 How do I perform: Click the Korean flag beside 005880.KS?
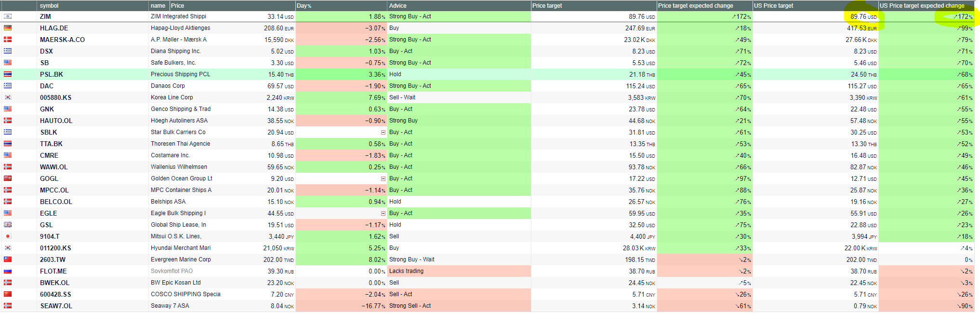[x=7, y=97]
